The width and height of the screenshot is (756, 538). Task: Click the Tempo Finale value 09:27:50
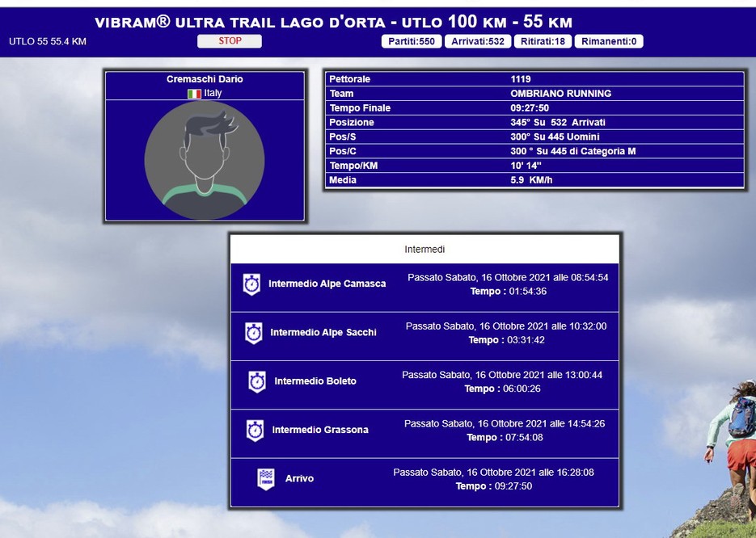530,108
